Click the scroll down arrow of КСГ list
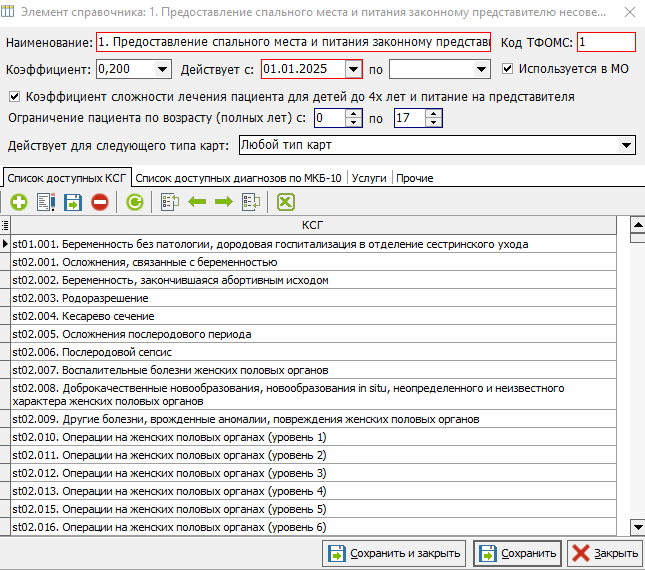 637,527
